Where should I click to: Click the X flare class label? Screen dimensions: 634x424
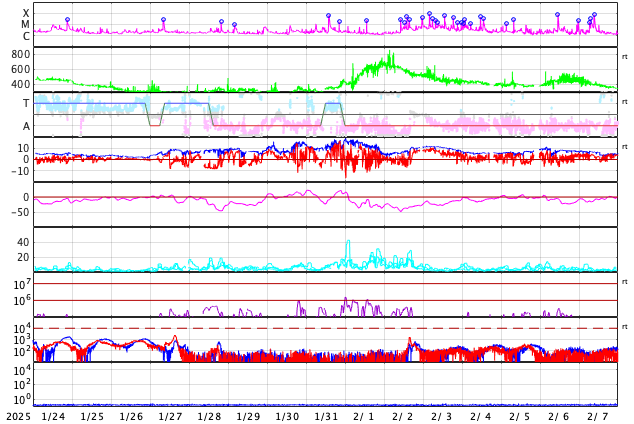click(x=26, y=13)
